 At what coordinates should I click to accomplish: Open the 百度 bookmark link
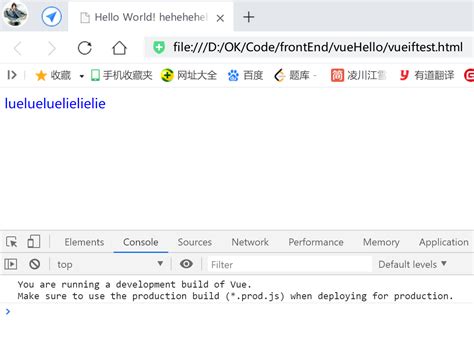pyautogui.click(x=245, y=75)
